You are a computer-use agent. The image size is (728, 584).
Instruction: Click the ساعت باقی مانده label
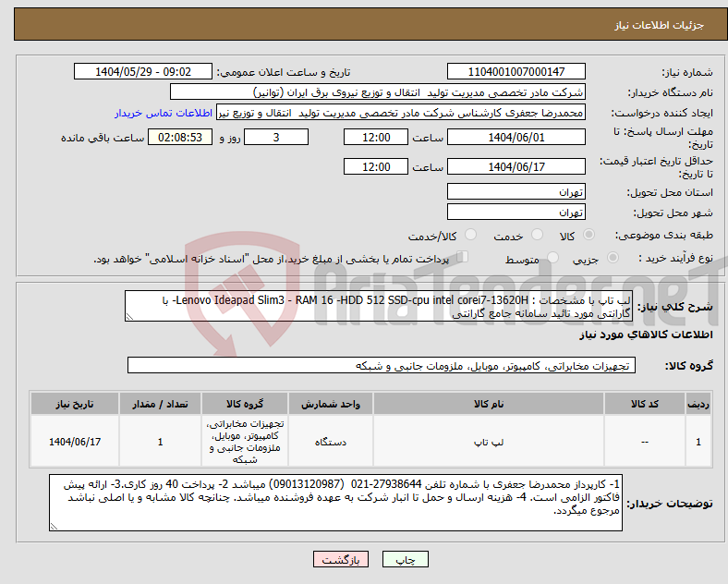click(x=103, y=138)
